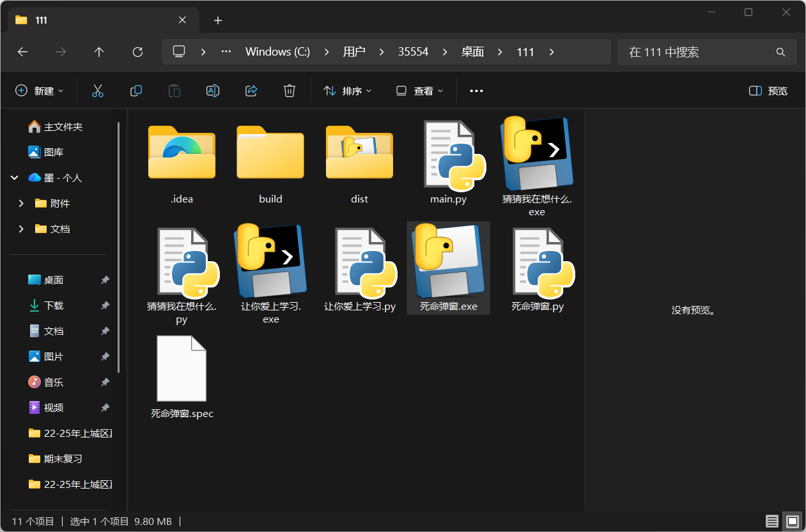The height and width of the screenshot is (532, 806).
Task: Expand the 附件 folder in the sidebar
Action: (x=20, y=203)
